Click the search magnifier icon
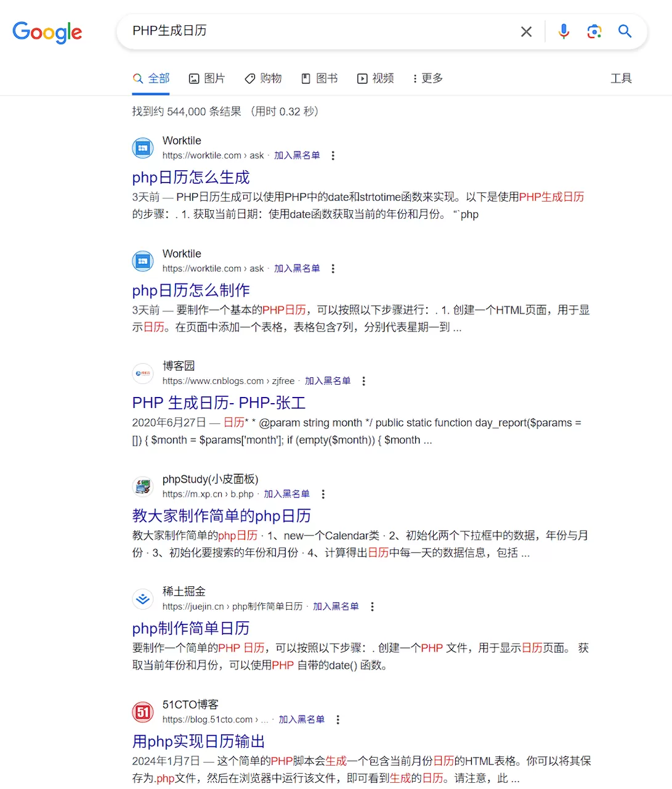The height and width of the screenshot is (789, 672). 625,31
